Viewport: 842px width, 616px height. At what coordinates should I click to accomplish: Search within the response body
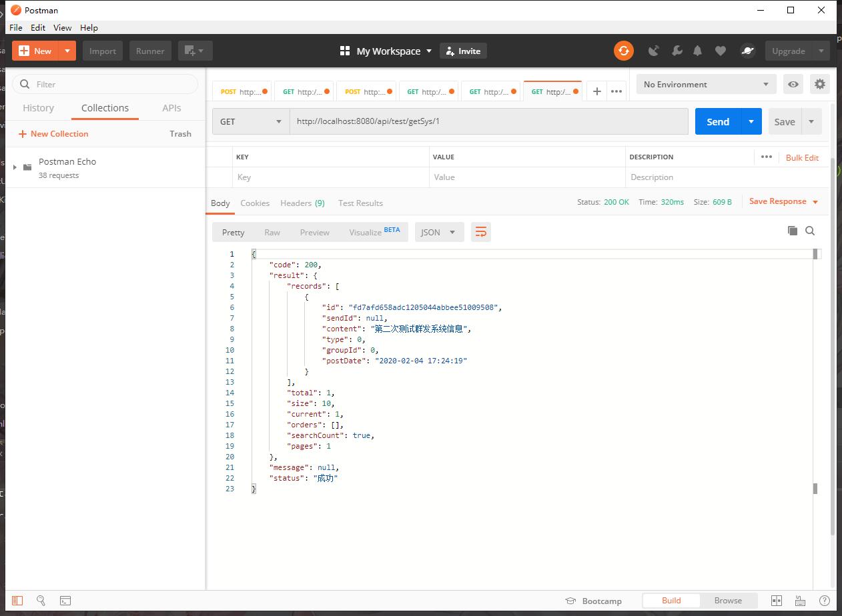(810, 231)
